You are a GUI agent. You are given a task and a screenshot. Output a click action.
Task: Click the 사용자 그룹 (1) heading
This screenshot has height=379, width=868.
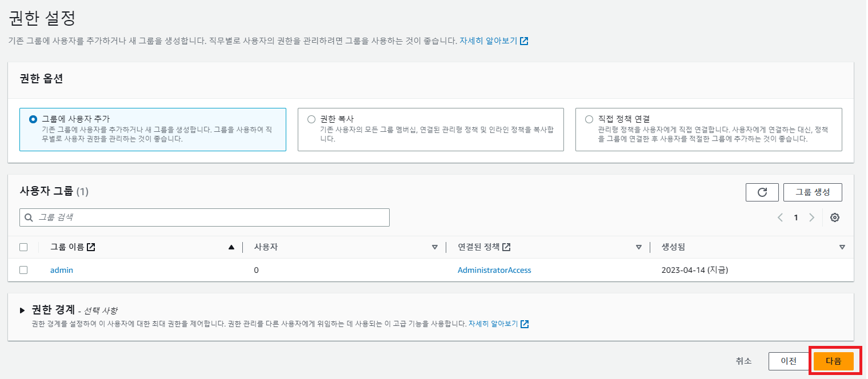[54, 192]
